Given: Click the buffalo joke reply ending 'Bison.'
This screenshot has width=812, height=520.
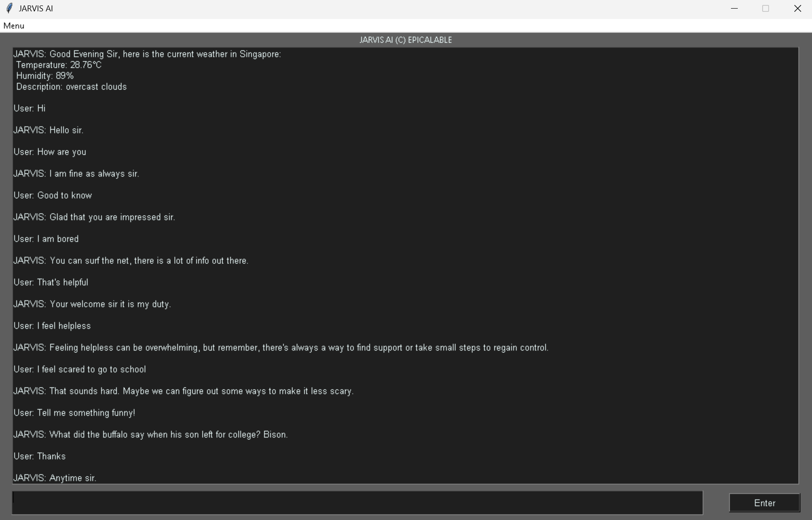Looking at the screenshot, I should [151, 435].
